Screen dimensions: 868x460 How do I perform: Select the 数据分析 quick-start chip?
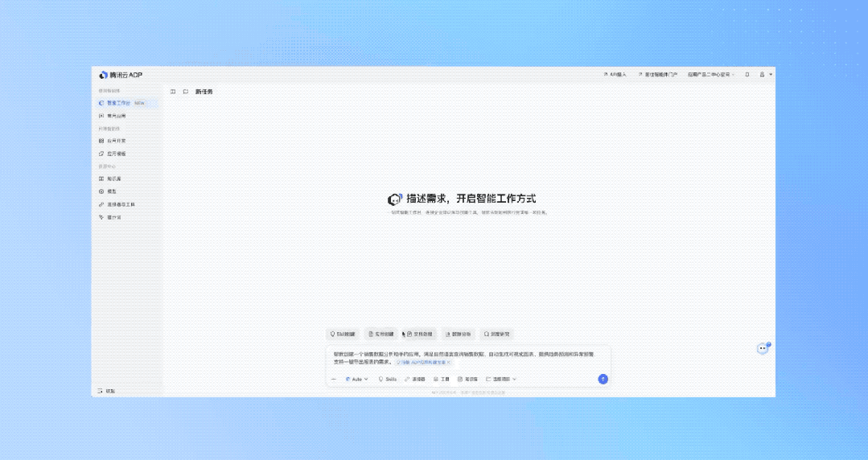tap(459, 334)
